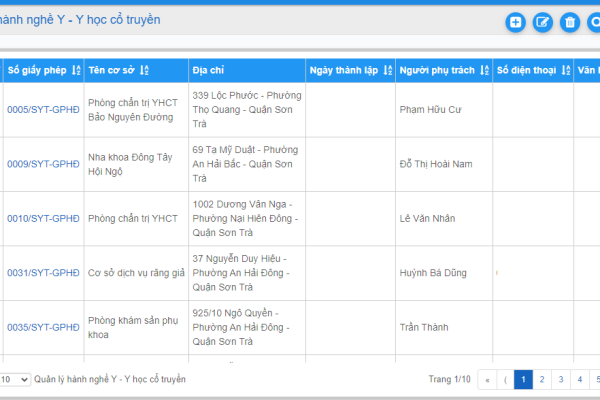Click the add new record plus icon
Image resolution: width=600 pixels, height=400 pixels.
[515, 23]
